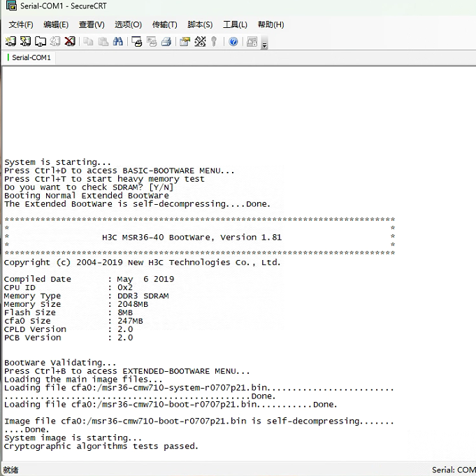This screenshot has width=476, height=476.
Task: Click the 'Serial: COM' status bar entry
Action: click(454, 470)
